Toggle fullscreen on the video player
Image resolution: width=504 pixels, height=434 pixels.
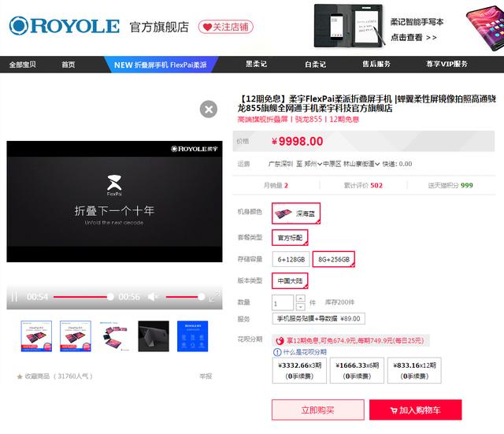214,296
